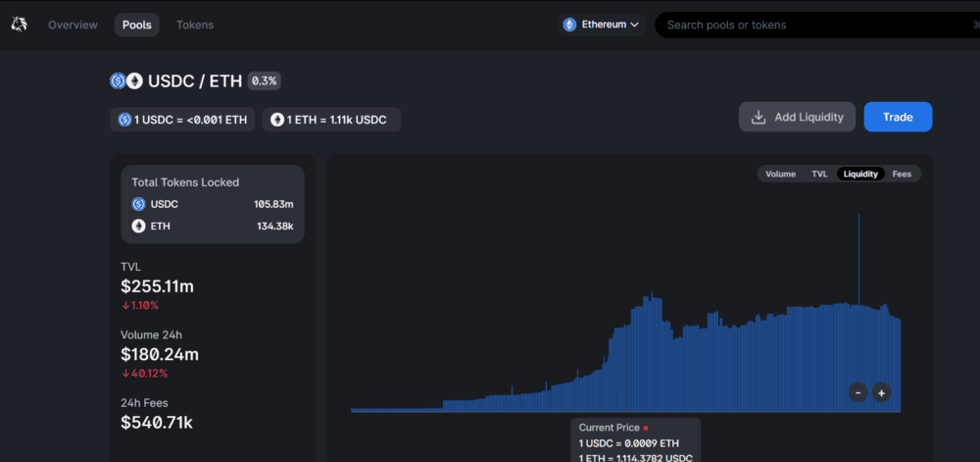The width and height of the screenshot is (980, 462).
Task: Click the Ethereum network icon
Action: pos(569,25)
